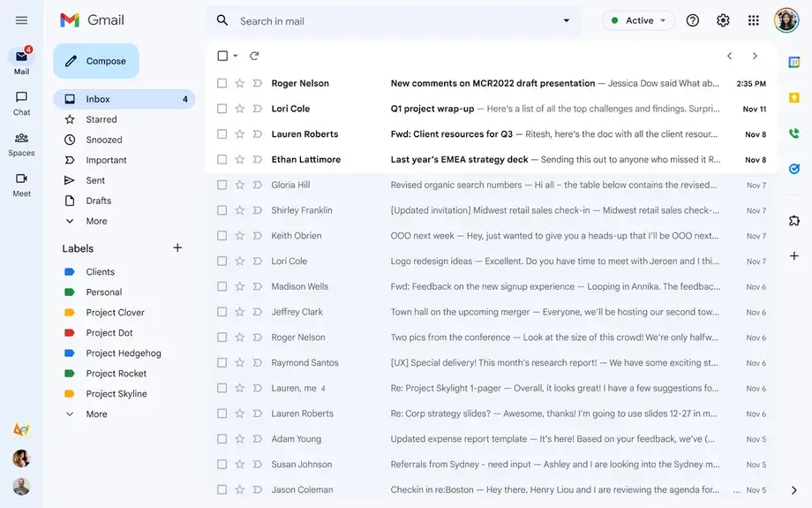Open Chat in the left rail
The image size is (812, 508).
[x=21, y=103]
